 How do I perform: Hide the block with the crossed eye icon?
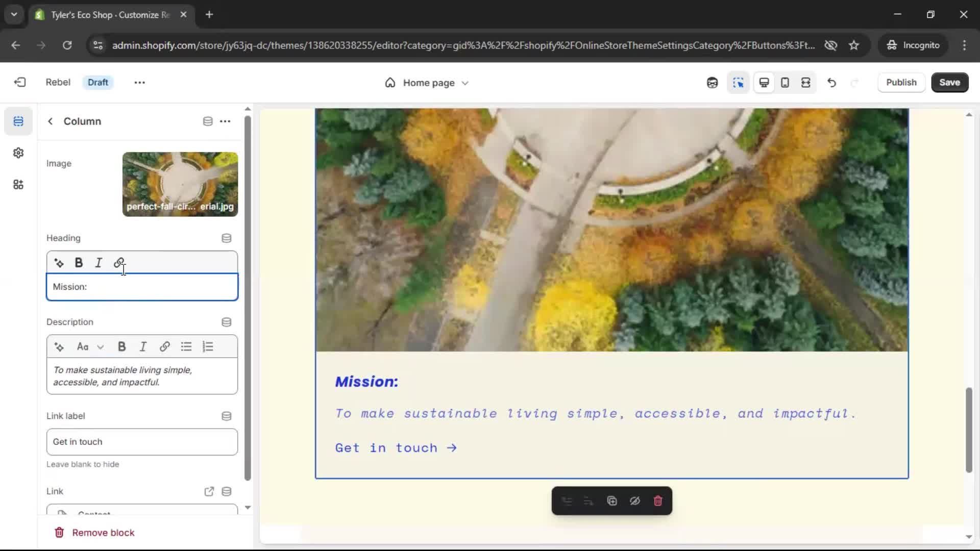(x=635, y=501)
